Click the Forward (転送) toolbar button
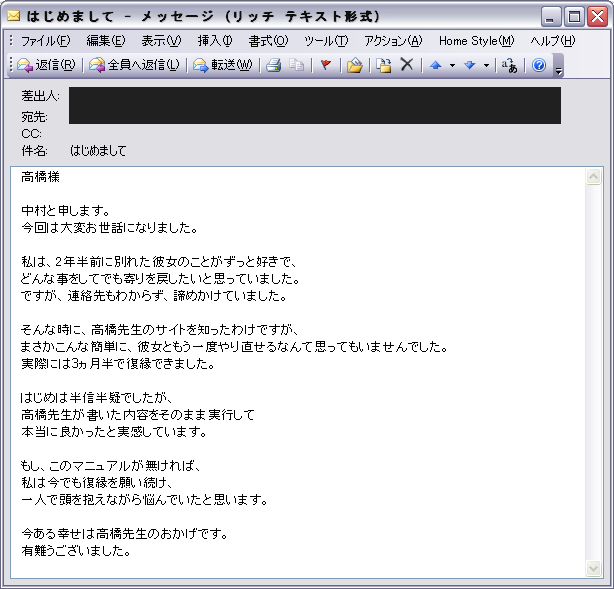This screenshot has width=614, height=589. [222, 65]
